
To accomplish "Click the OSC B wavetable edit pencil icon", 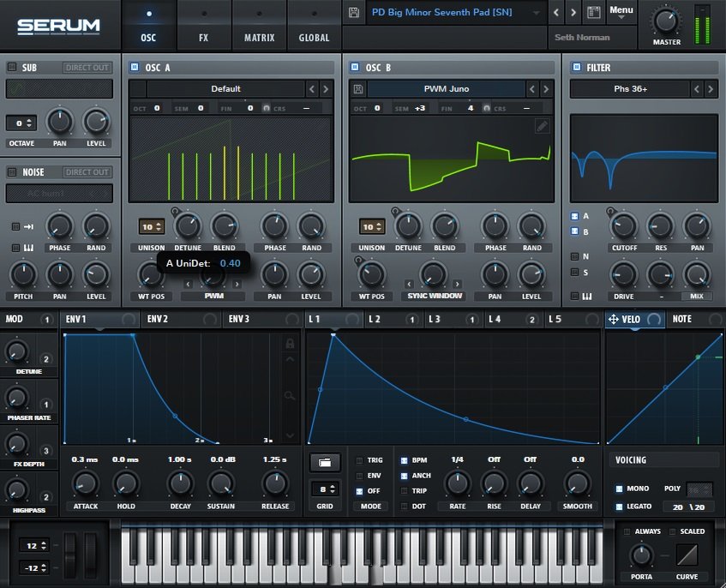I will 542,125.
